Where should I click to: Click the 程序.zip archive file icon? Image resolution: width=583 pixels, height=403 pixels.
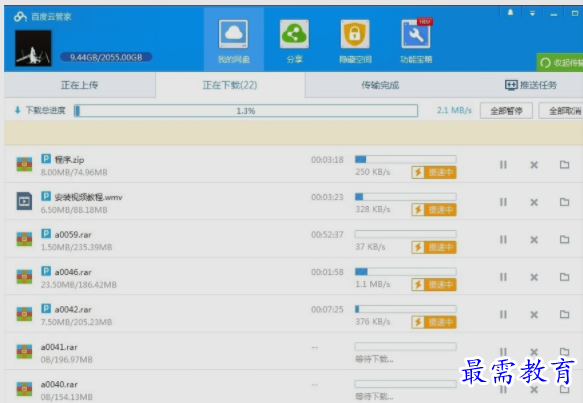click(x=24, y=164)
